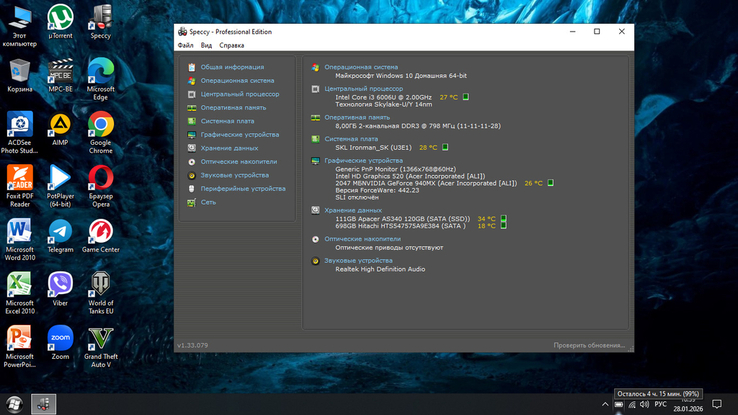This screenshot has width=738, height=415.
Task: Click the Realtek High Definition Audio text
Action: coord(380,269)
